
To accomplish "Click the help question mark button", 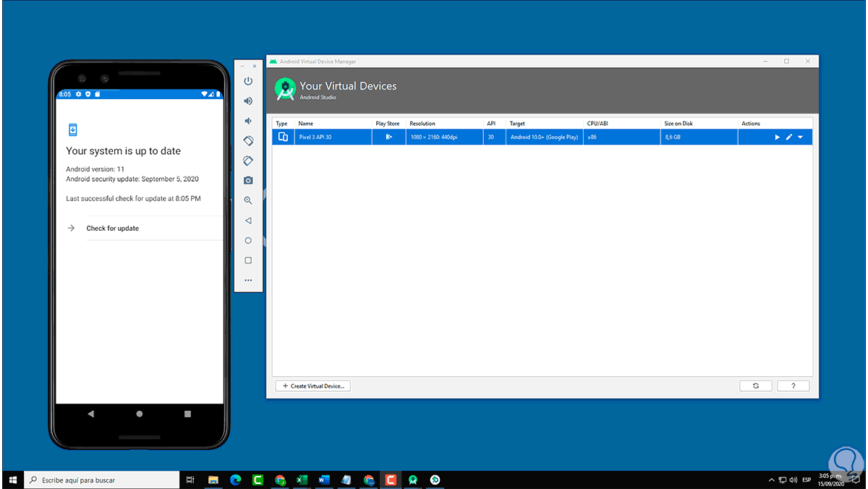I will (x=793, y=386).
